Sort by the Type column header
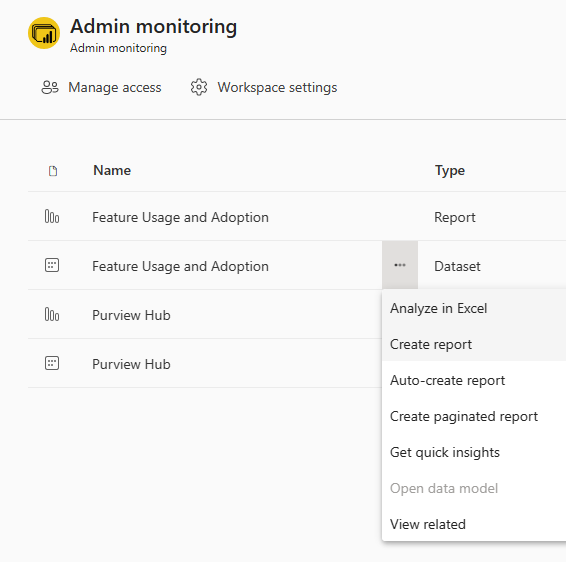 click(450, 170)
